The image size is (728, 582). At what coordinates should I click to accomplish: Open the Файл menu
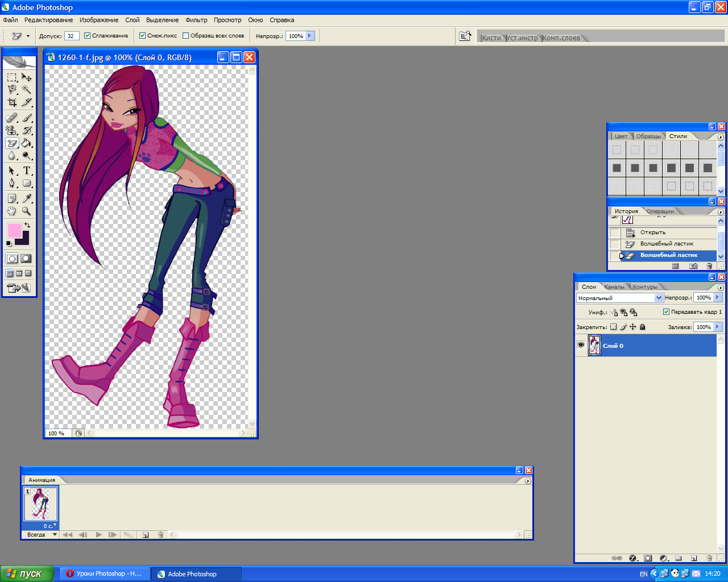click(10, 20)
